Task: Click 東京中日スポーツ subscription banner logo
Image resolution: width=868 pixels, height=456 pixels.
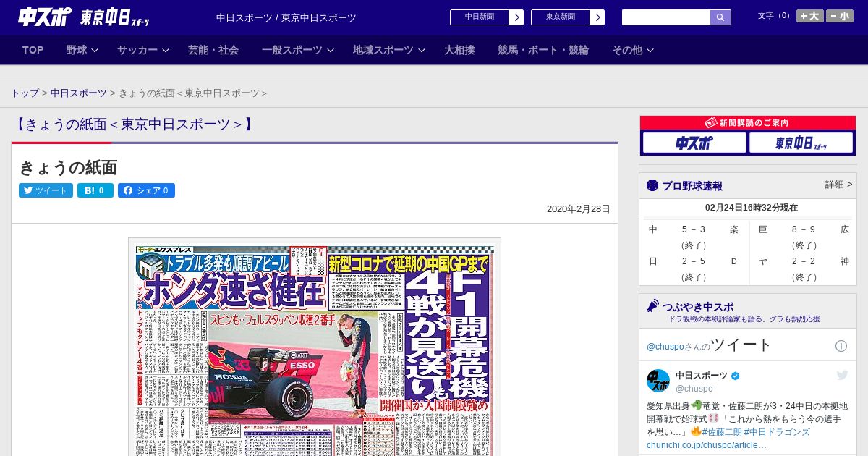Action: tap(801, 143)
